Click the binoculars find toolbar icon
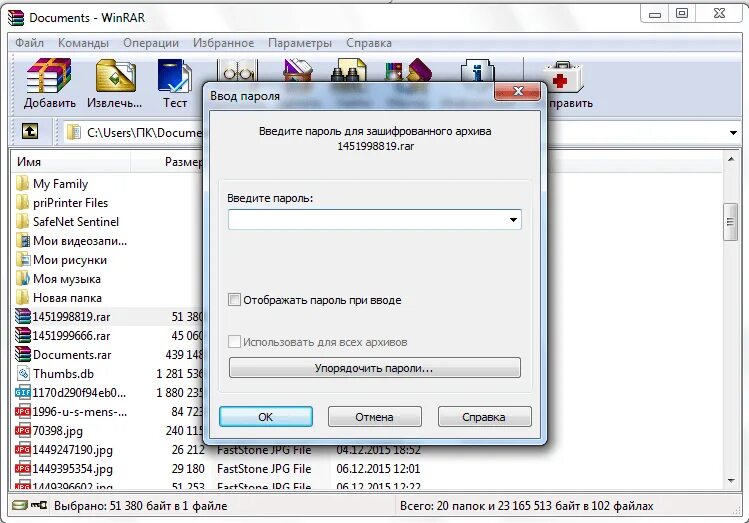This screenshot has width=749, height=523. (349, 70)
